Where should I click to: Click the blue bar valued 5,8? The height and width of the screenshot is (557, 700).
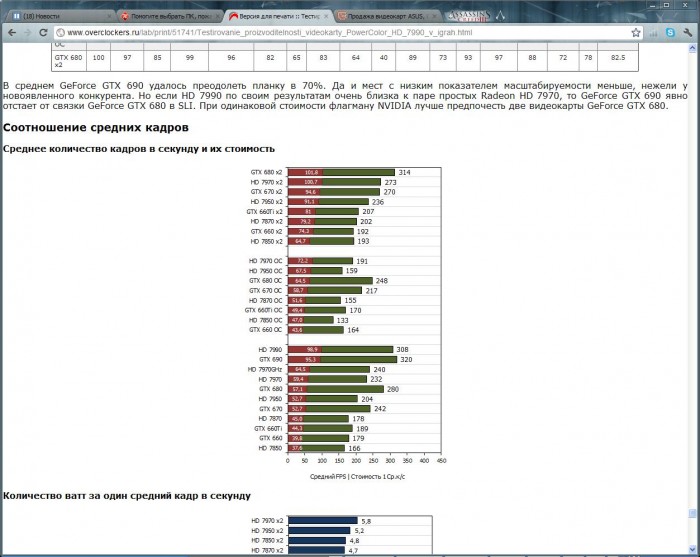pos(323,520)
